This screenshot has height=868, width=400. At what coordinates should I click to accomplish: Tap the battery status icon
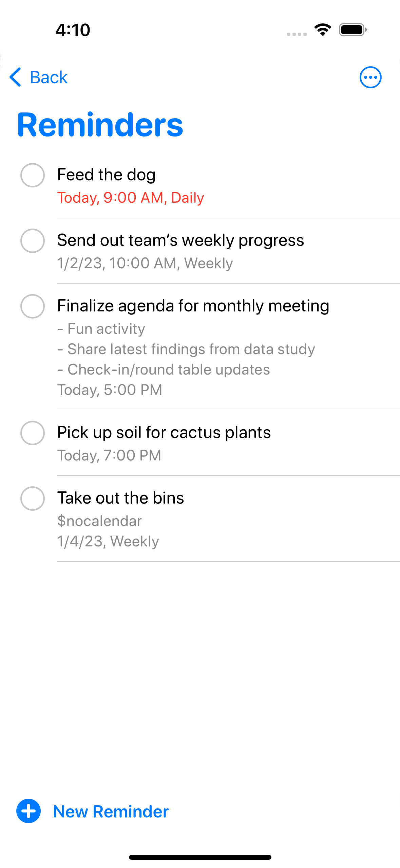353,30
